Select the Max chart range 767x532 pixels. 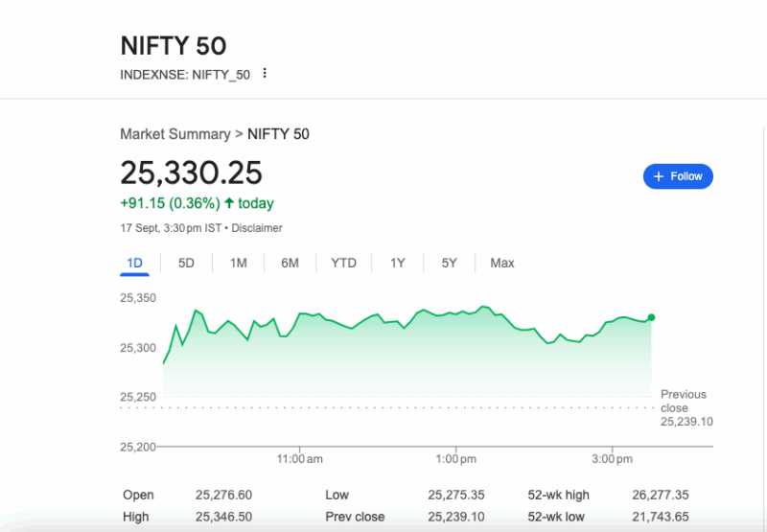tap(502, 263)
